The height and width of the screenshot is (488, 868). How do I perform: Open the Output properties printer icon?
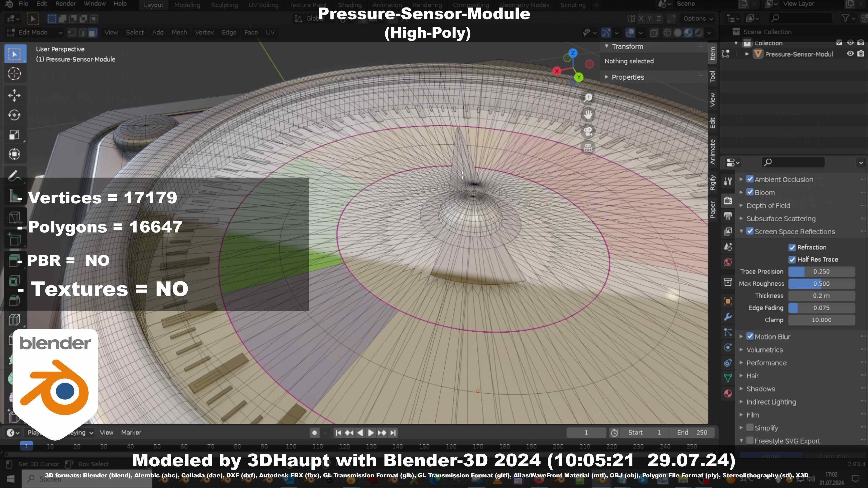728,216
